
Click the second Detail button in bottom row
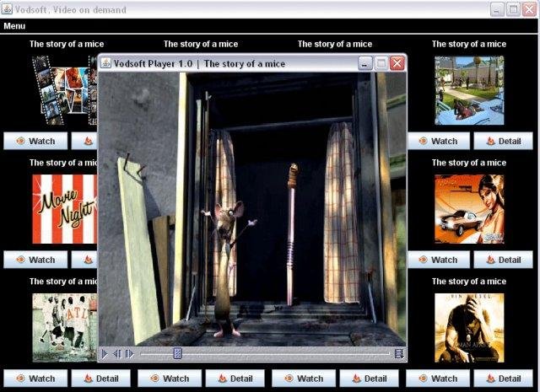click(235, 379)
